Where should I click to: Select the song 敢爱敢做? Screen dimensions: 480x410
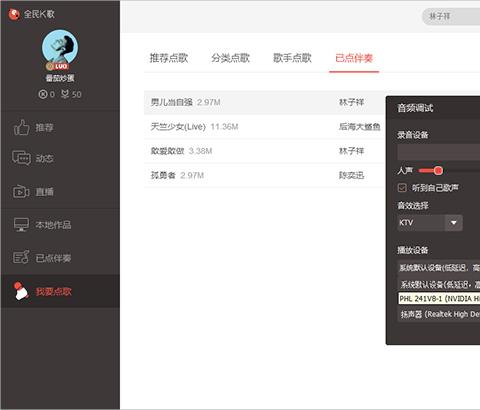[167, 151]
